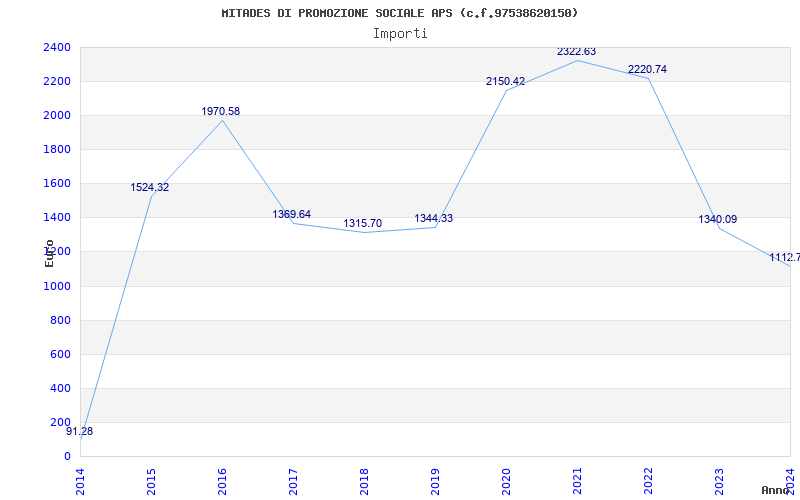The height and width of the screenshot is (500, 800).
Task: Click the Anno axis title
Action: coord(775,490)
